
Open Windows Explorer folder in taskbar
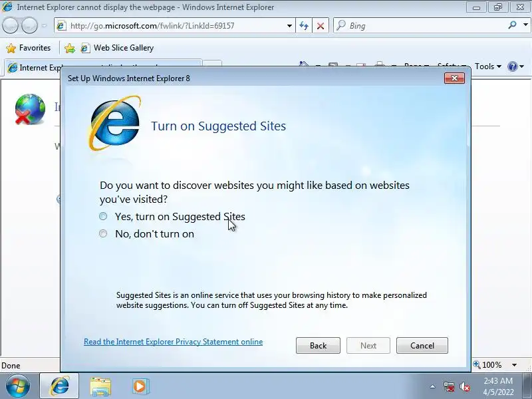[100, 386]
